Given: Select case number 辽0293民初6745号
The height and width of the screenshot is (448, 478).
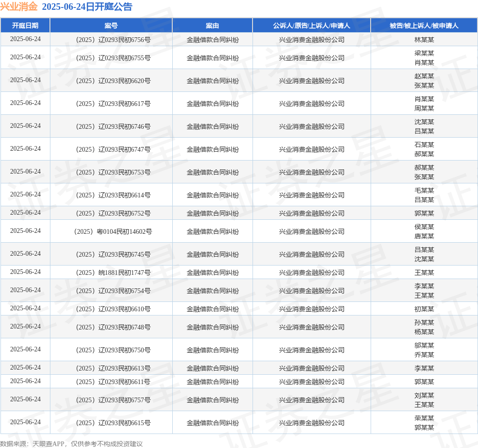Looking at the screenshot, I should click(x=113, y=254).
